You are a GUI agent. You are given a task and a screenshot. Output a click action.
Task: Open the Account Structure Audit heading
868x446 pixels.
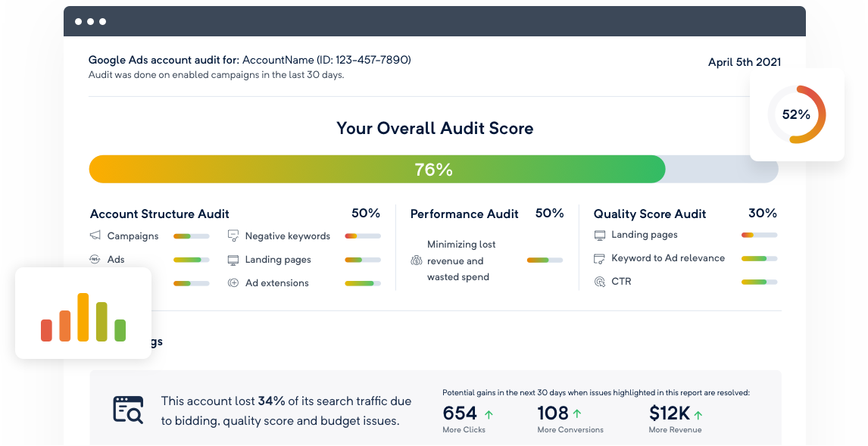click(x=160, y=214)
